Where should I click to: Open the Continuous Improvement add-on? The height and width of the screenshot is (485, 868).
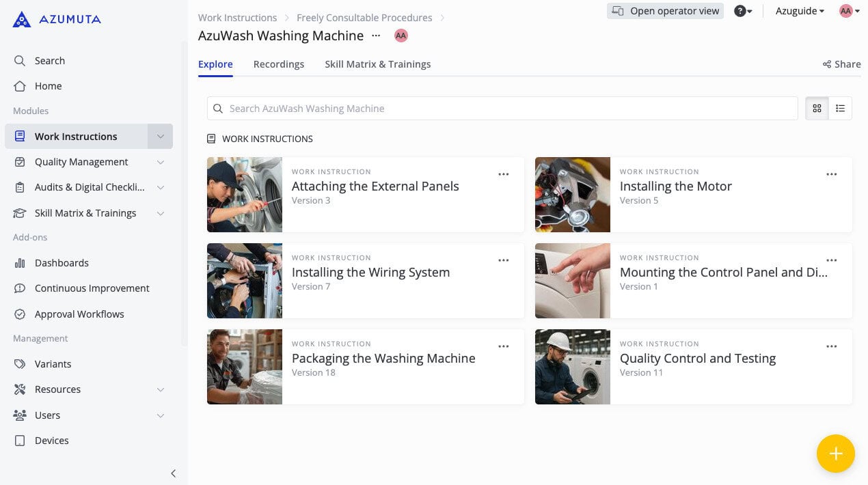pos(92,288)
